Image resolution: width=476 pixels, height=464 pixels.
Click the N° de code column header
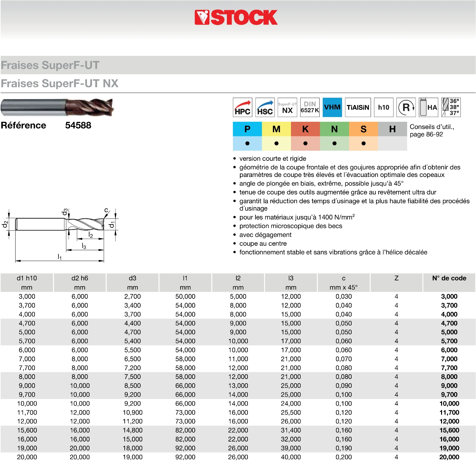[x=449, y=283]
